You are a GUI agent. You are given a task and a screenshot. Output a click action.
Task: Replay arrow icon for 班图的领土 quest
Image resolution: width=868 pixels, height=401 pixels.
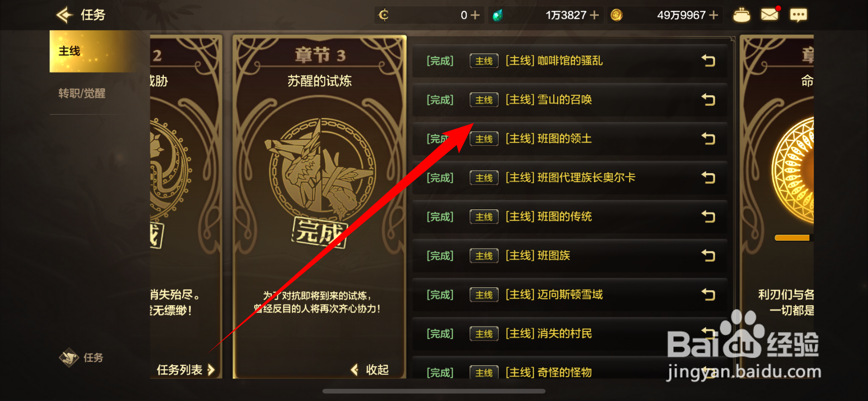click(x=708, y=139)
